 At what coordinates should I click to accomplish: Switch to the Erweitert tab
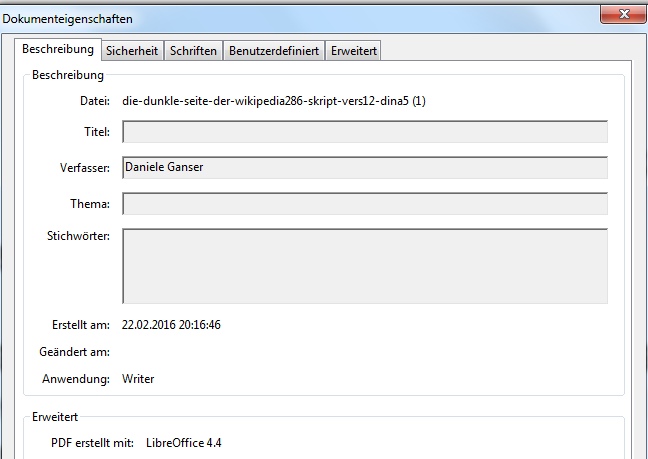353,51
